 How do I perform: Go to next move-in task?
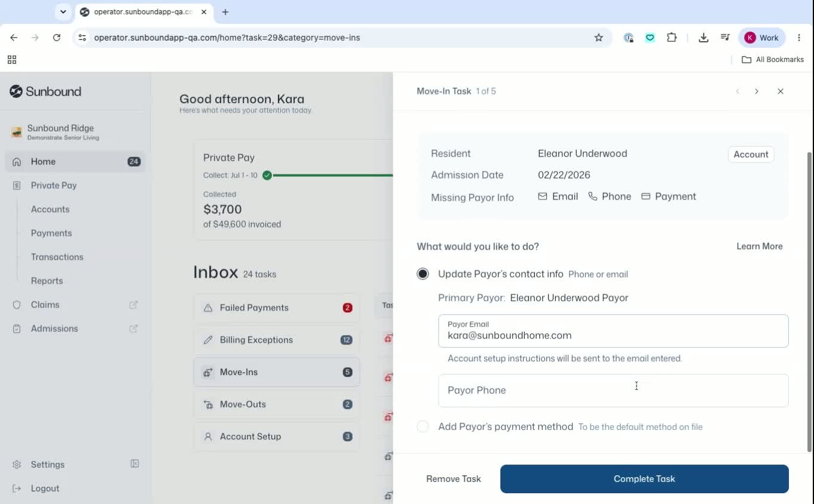click(x=757, y=91)
